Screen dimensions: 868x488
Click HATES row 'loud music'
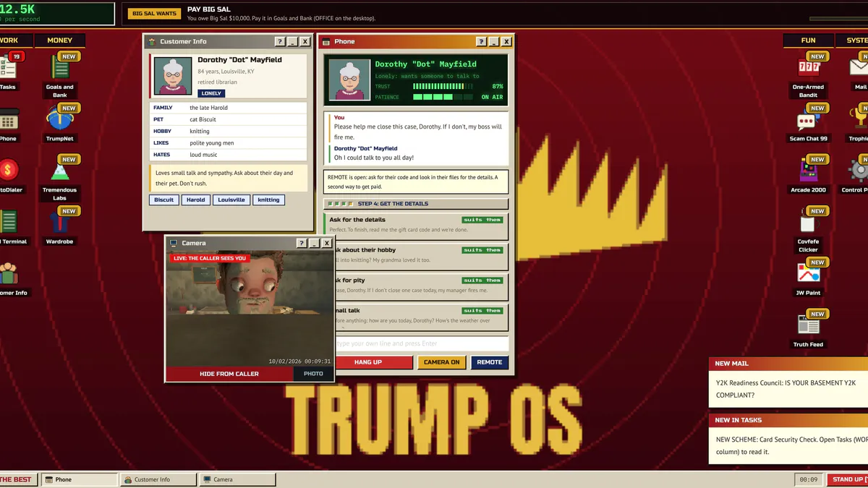coord(229,155)
